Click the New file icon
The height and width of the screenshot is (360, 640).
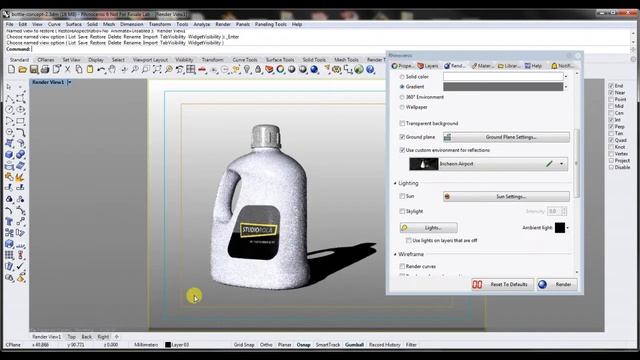coord(11,69)
